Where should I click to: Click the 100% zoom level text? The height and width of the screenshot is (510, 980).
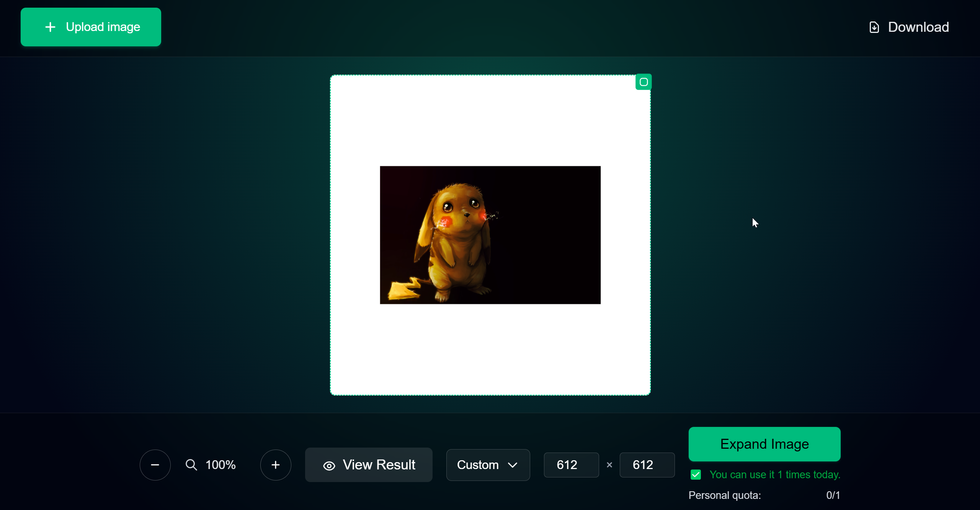click(220, 465)
